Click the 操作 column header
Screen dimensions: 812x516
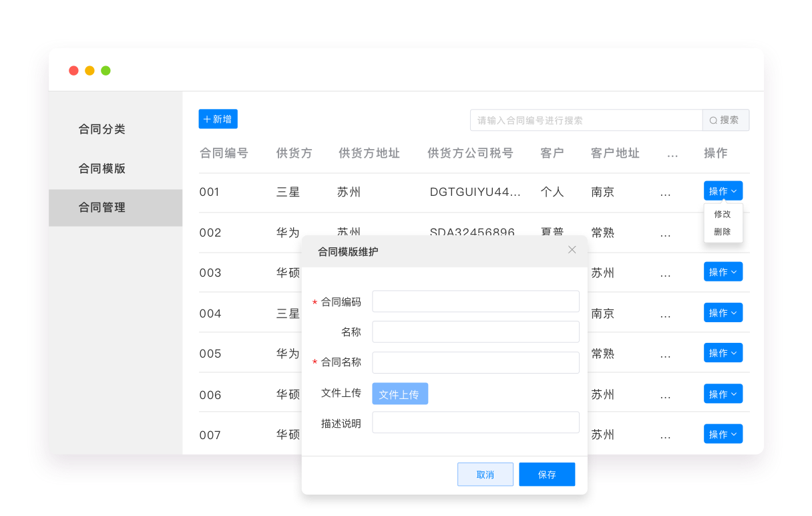coord(716,153)
